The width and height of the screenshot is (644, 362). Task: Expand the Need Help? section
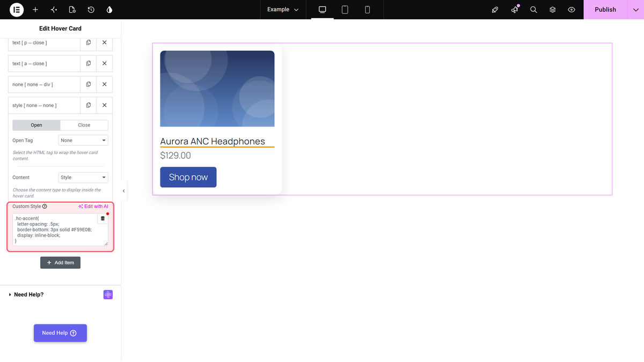29,294
